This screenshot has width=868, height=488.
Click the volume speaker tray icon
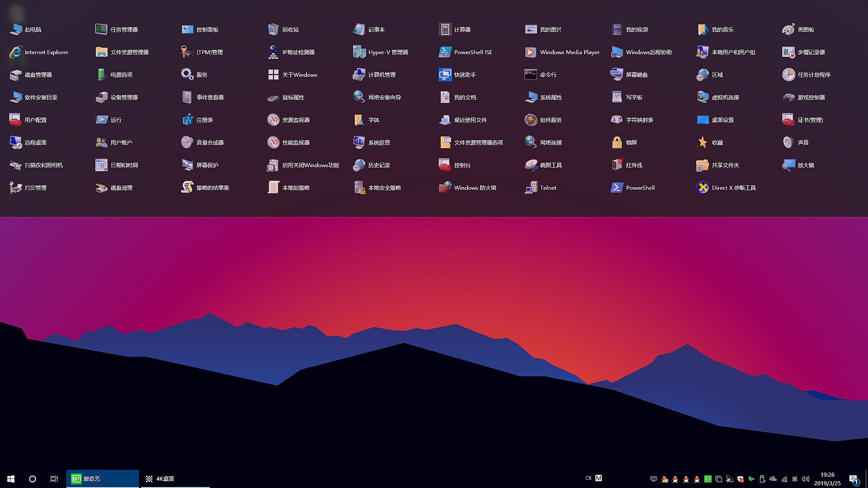click(x=805, y=479)
